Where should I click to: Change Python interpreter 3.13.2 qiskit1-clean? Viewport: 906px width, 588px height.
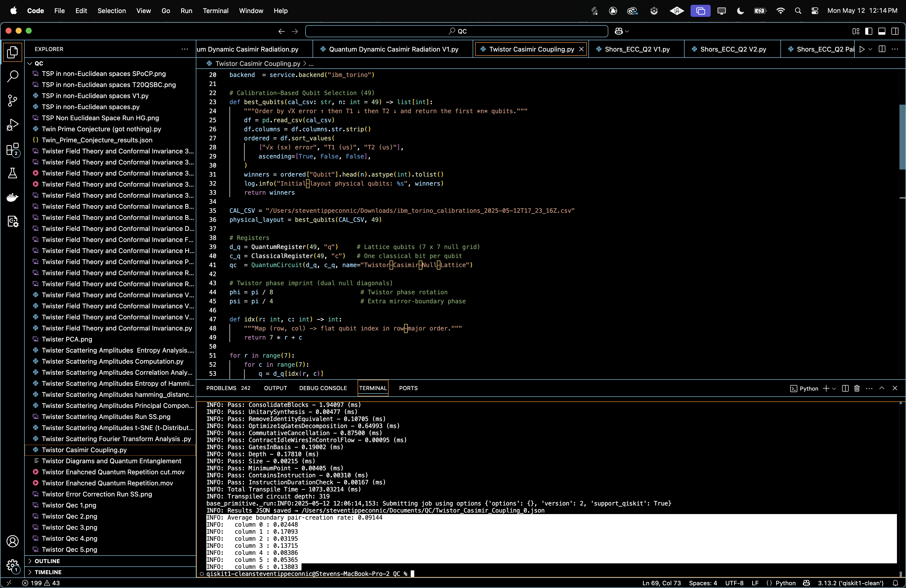coord(850,583)
